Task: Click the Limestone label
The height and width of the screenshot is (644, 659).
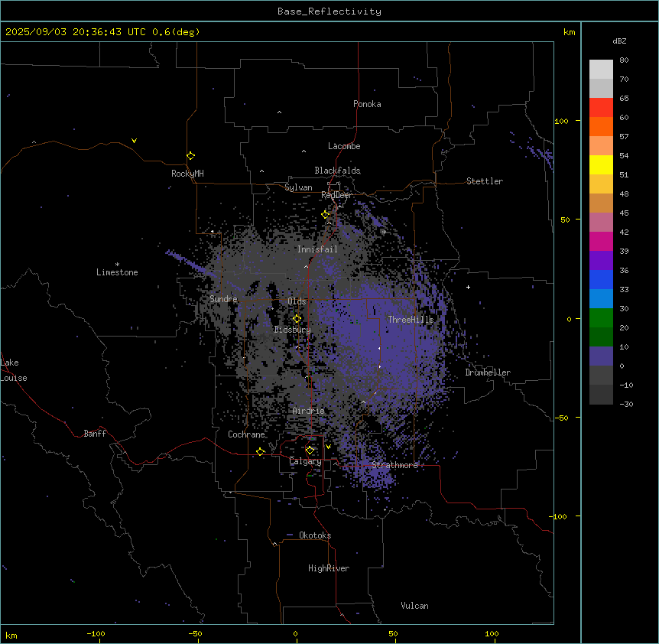Action: [x=117, y=272]
